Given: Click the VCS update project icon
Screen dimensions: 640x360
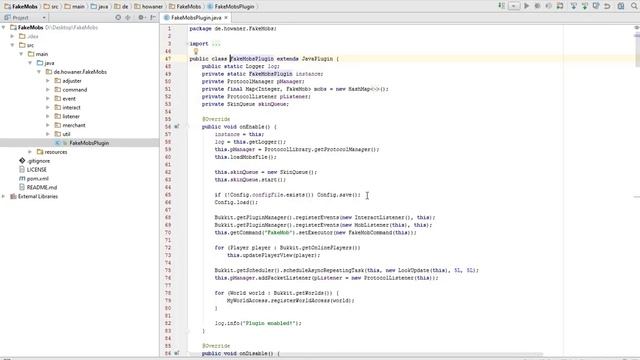Looking at the screenshot, I should pyautogui.click(x=573, y=6).
